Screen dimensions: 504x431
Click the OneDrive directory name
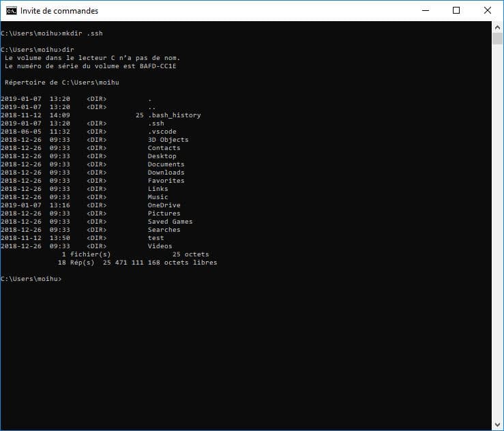tap(164, 205)
